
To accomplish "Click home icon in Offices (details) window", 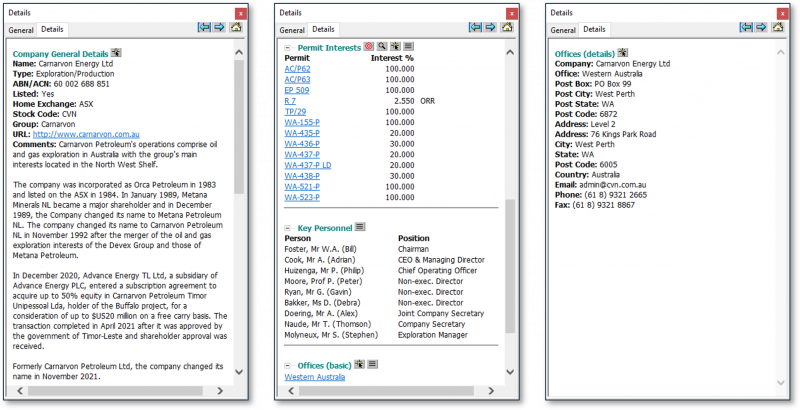I will pos(778,27).
